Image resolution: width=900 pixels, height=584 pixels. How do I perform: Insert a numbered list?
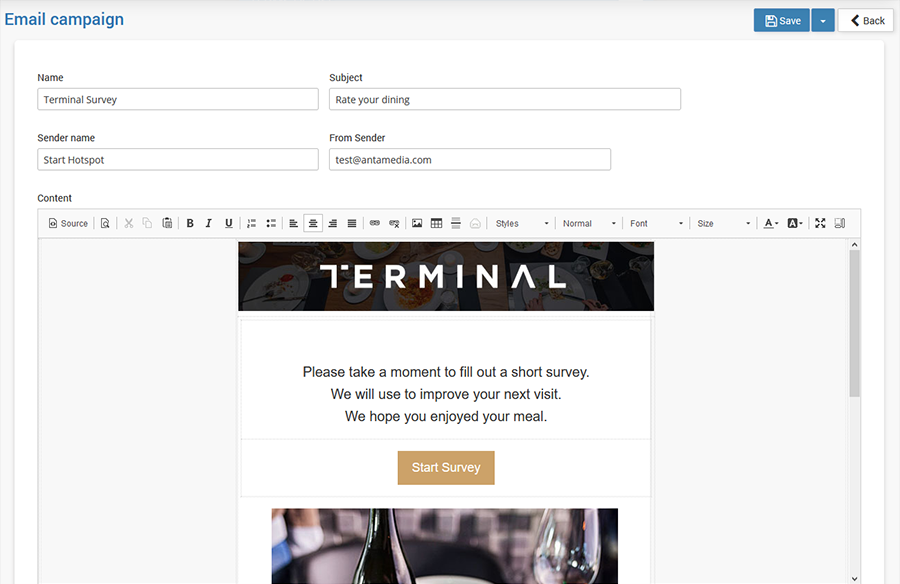tap(252, 223)
